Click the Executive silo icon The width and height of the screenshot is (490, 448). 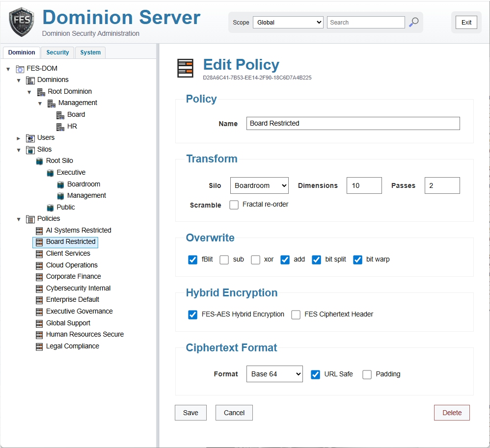[50, 173]
